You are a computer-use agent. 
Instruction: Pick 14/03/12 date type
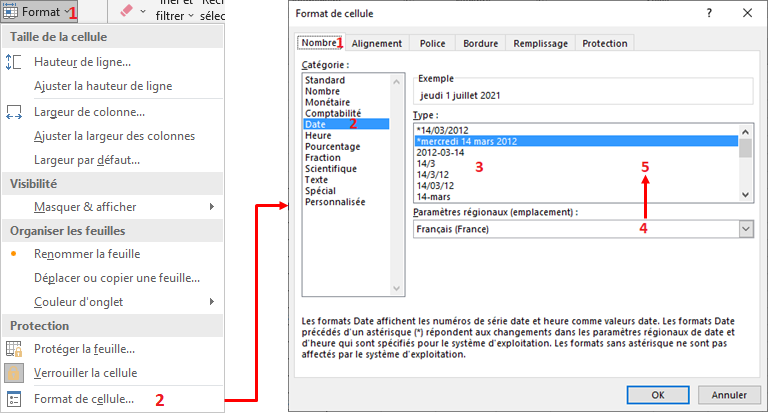tap(576, 186)
